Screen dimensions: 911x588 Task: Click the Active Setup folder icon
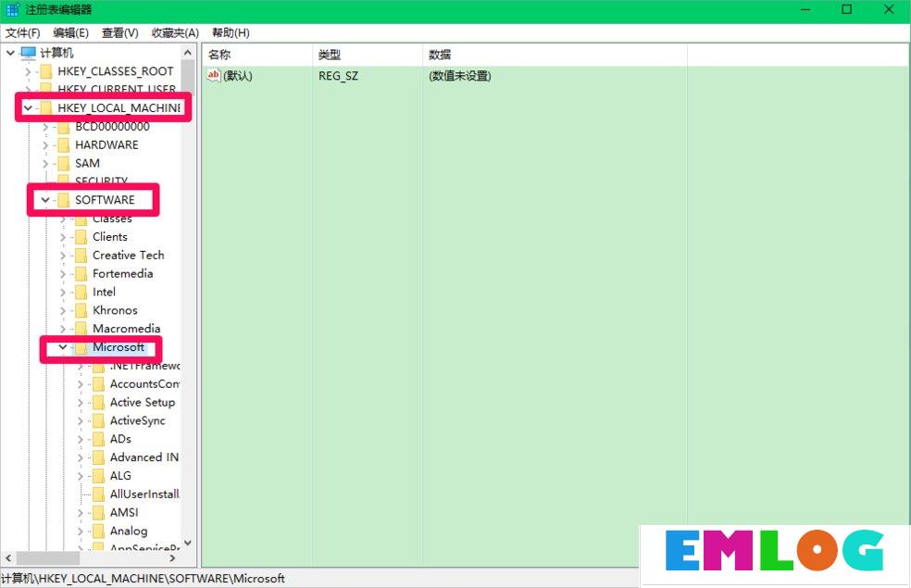tap(98, 402)
